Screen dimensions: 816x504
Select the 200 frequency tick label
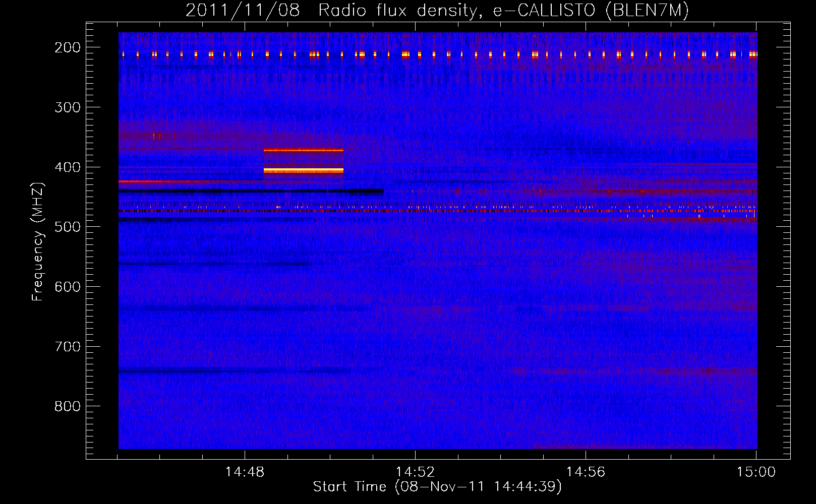68,47
